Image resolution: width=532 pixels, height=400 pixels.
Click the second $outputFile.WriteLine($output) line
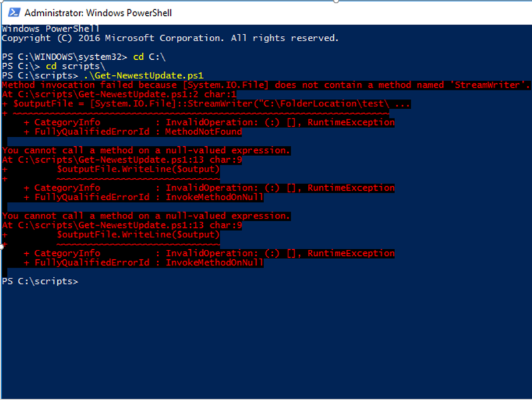138,235
